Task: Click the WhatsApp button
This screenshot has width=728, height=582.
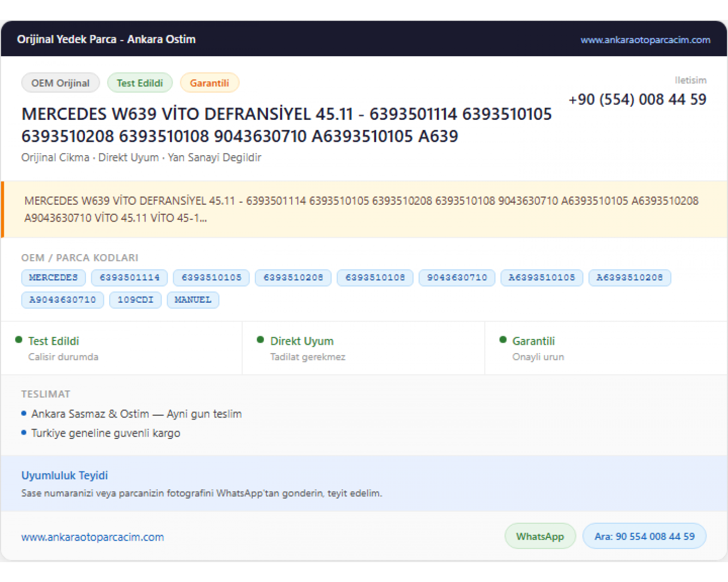Action: [540, 536]
